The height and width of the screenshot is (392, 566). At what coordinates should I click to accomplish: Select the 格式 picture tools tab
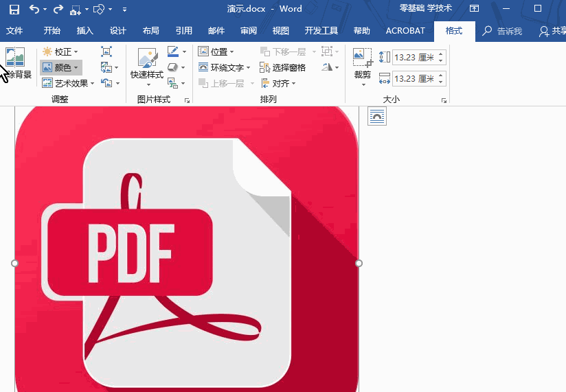tap(454, 31)
